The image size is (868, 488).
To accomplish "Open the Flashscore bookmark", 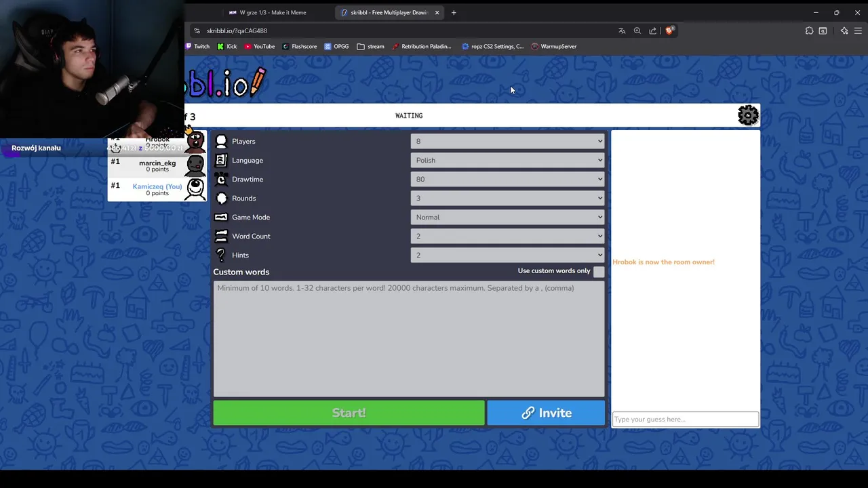I will [x=299, y=46].
